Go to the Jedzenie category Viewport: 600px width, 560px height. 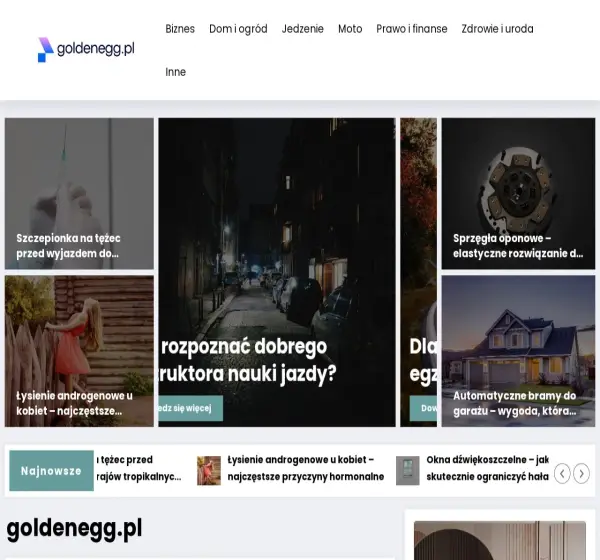tap(302, 29)
